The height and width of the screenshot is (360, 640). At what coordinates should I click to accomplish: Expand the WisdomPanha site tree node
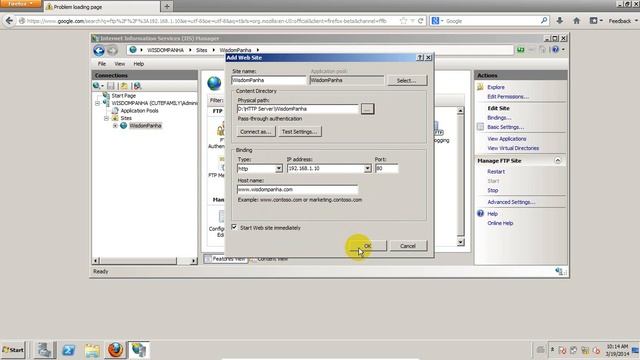(x=115, y=126)
